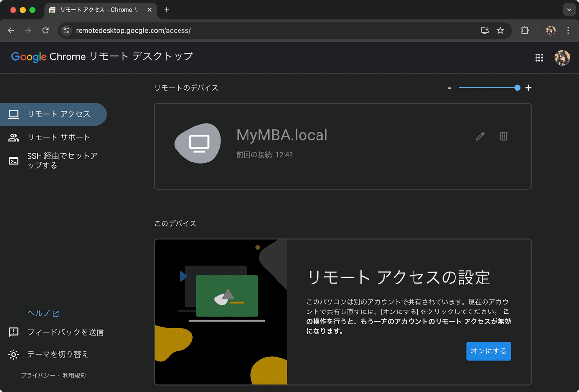Open the Chrome three-dot menu
579x392 pixels.
(x=567, y=30)
